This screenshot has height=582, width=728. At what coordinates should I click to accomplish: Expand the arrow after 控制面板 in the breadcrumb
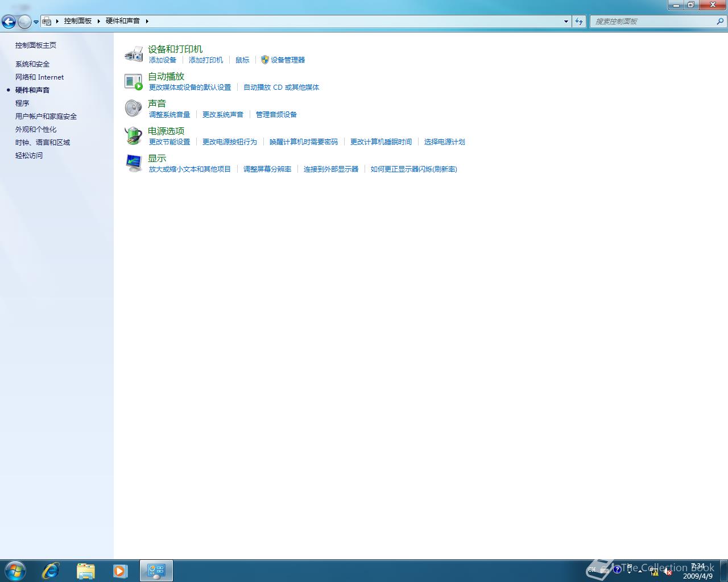[x=98, y=21]
